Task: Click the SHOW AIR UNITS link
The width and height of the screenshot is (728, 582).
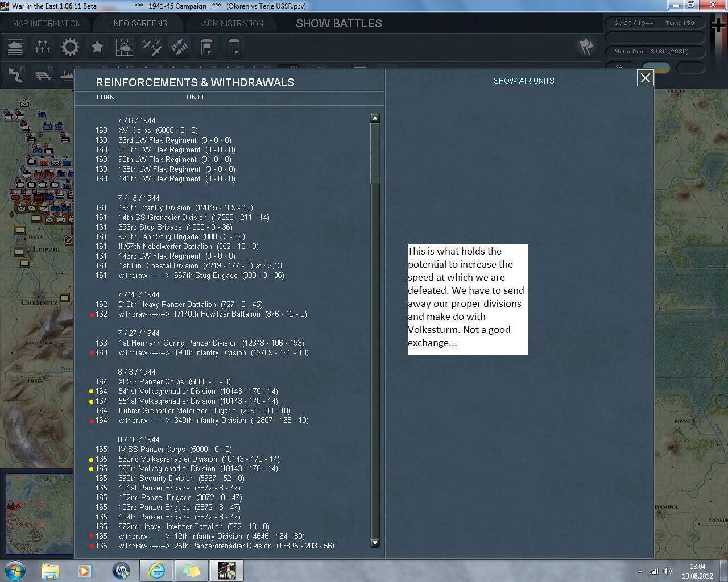Action: (x=524, y=81)
